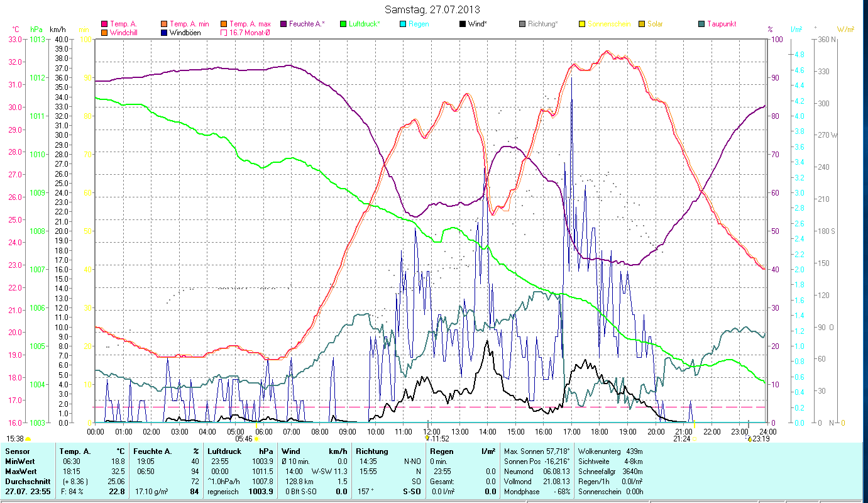
Task: Click the maximum temperature value 32.5
Action: (x=118, y=472)
